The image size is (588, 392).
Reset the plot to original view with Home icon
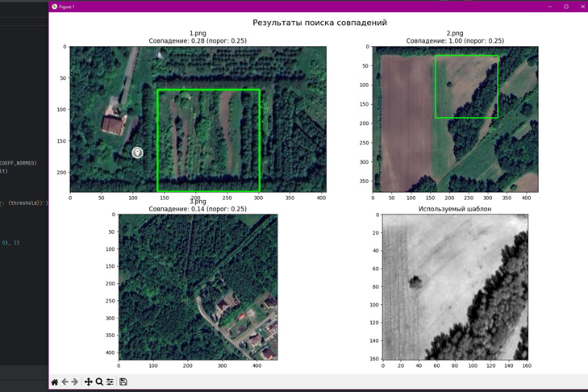55,382
